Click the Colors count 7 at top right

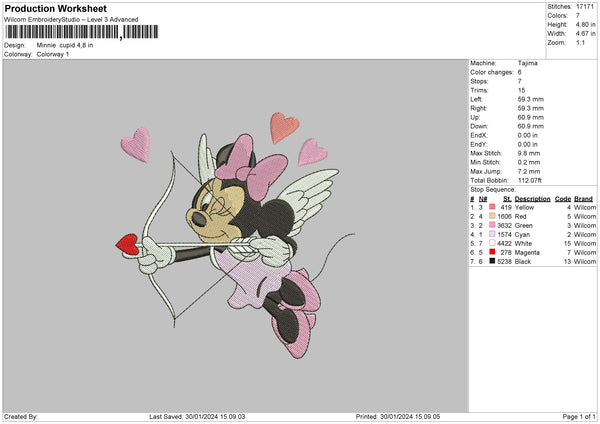coord(578,16)
